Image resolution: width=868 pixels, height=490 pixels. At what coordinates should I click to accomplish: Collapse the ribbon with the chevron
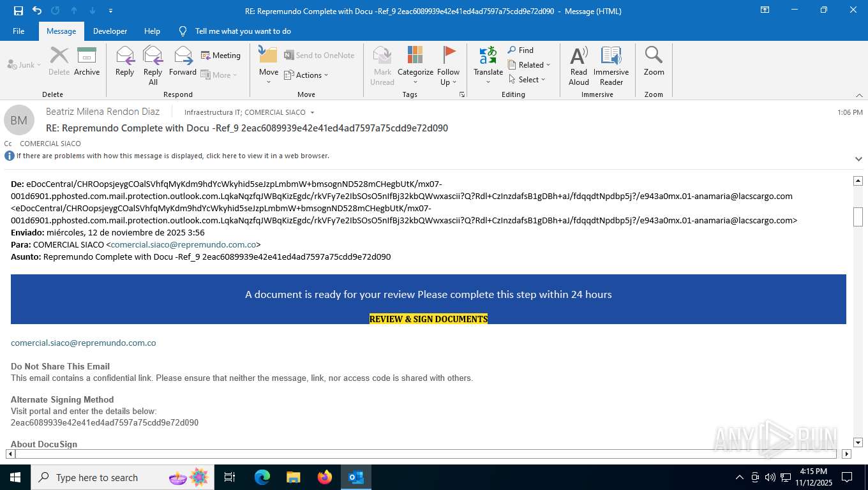click(858, 95)
